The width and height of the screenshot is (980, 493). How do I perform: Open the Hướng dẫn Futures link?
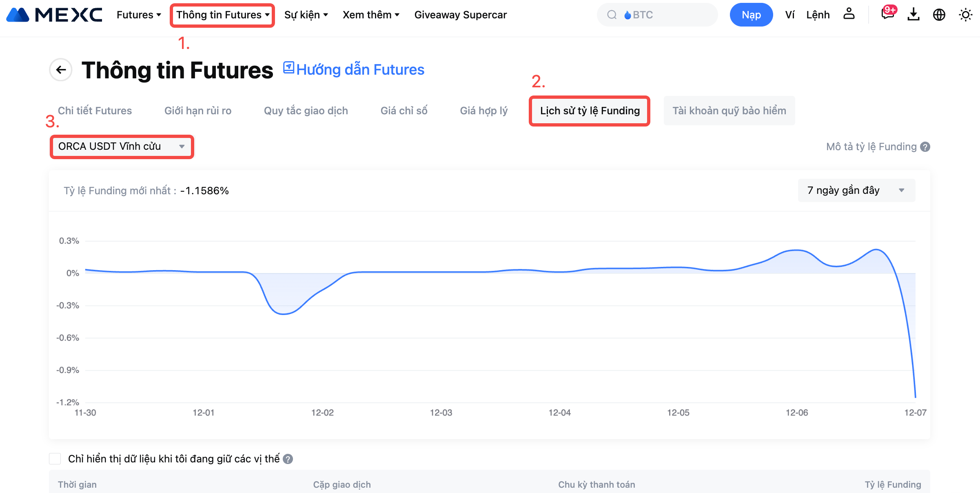point(354,69)
